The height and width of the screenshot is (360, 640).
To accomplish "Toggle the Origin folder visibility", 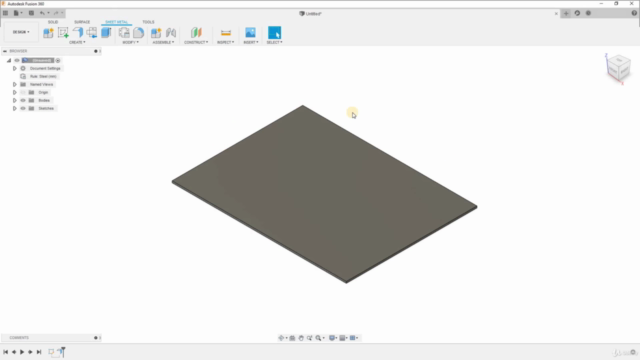I will (x=23, y=92).
